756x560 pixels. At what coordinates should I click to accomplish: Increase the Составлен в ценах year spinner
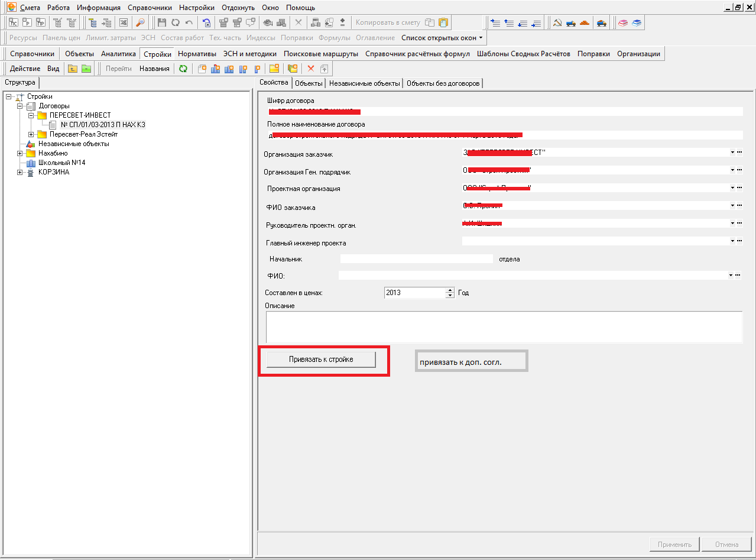[x=450, y=290]
